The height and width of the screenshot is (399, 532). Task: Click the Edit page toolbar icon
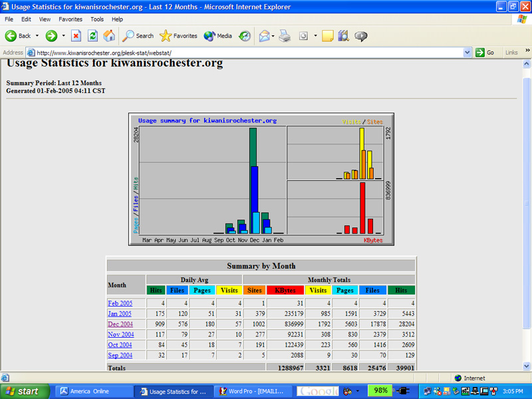coord(303,36)
